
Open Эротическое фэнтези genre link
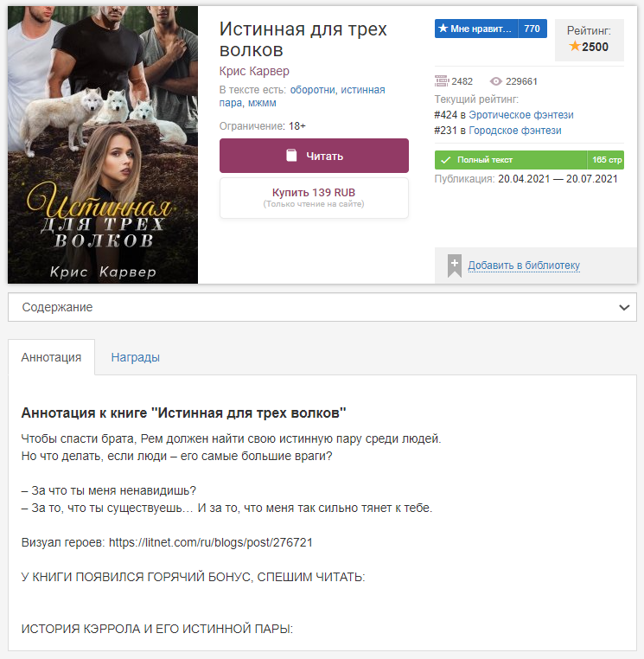coord(521,115)
